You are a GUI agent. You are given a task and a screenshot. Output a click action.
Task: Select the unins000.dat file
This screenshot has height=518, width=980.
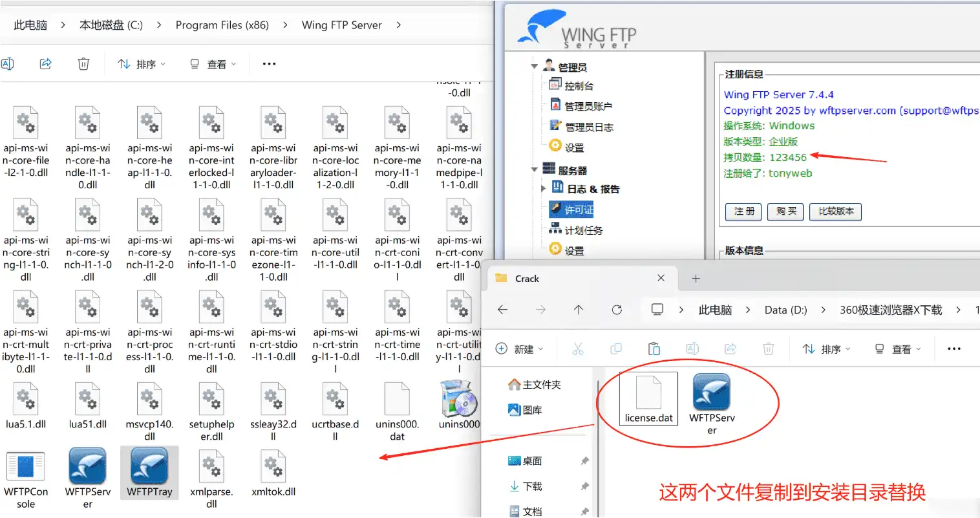tap(397, 412)
